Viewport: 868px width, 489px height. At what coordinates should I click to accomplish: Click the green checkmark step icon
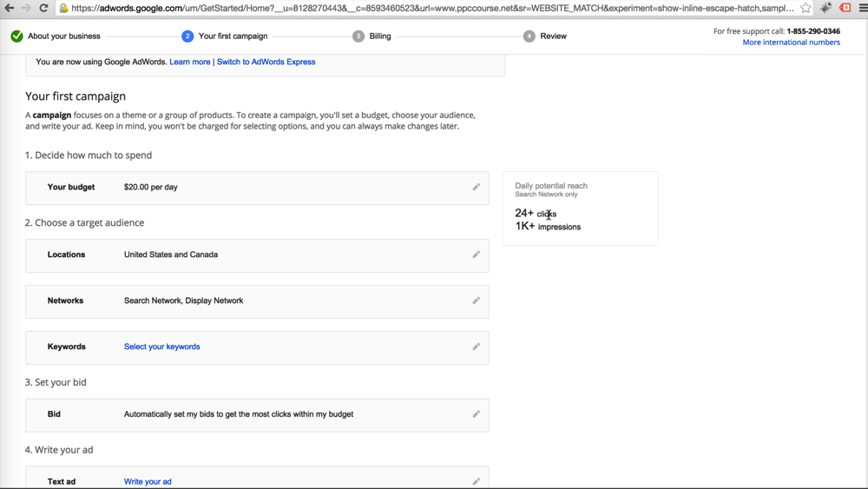pos(16,36)
